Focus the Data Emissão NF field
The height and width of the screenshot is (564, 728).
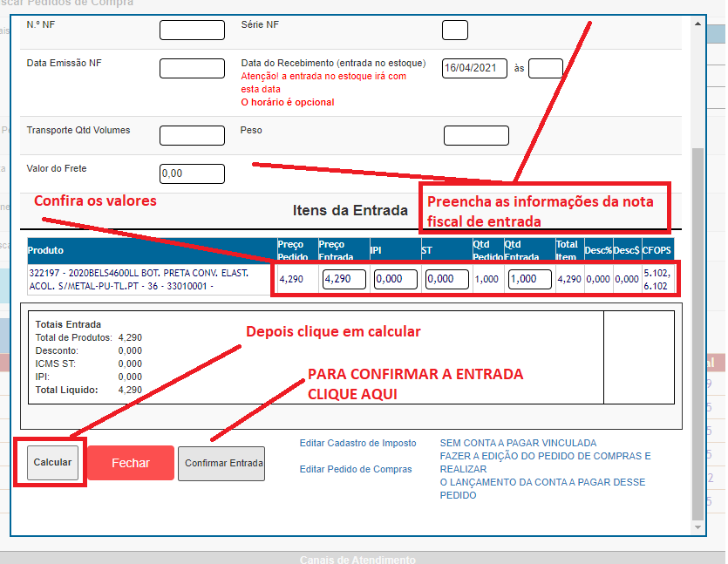[192, 68]
